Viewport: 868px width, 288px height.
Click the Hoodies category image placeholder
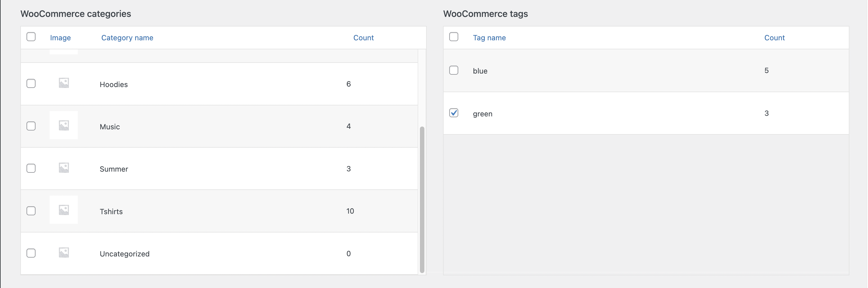pyautogui.click(x=64, y=83)
